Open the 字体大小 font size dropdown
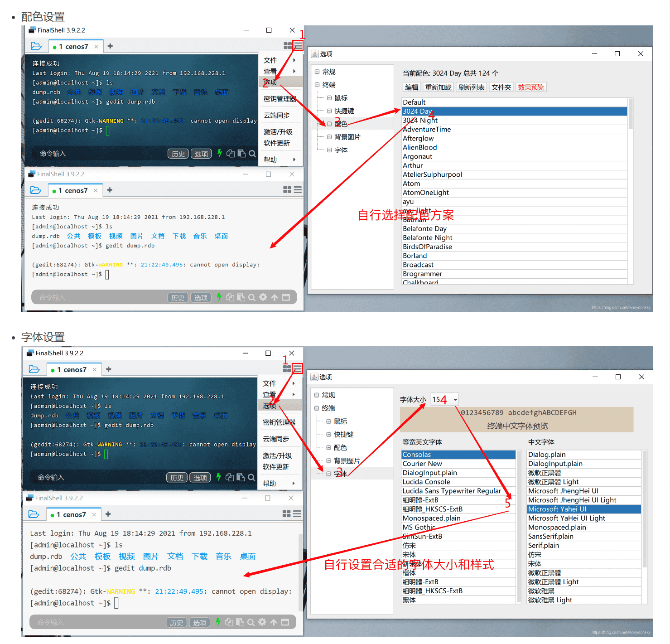This screenshot has height=644, width=670. click(455, 399)
